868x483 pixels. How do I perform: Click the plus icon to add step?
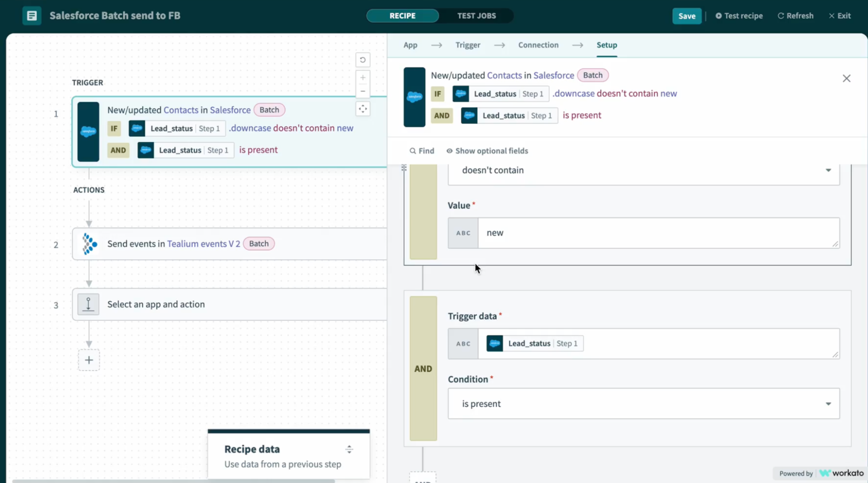(x=89, y=360)
